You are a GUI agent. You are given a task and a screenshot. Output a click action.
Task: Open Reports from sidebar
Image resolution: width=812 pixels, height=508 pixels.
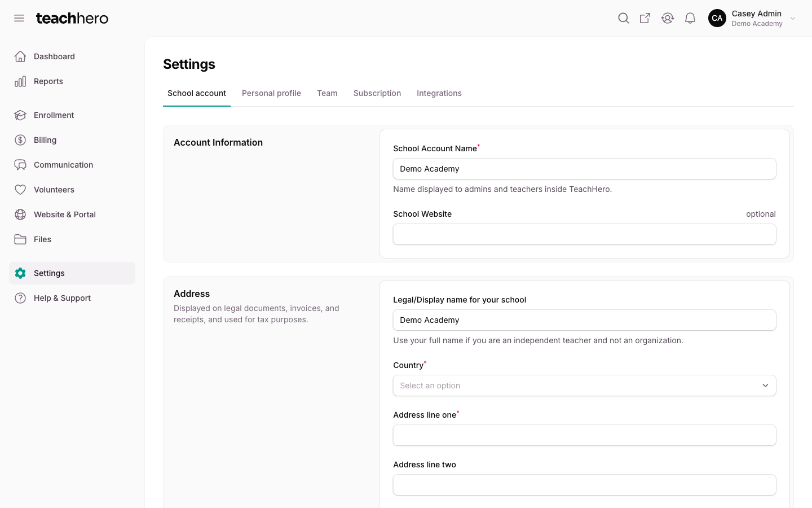[x=72, y=81]
